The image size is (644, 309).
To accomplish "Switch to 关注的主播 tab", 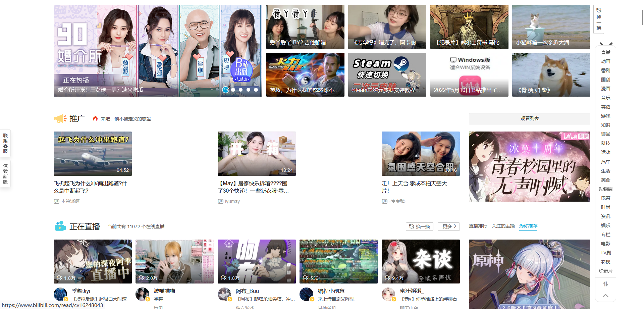I will [503, 226].
